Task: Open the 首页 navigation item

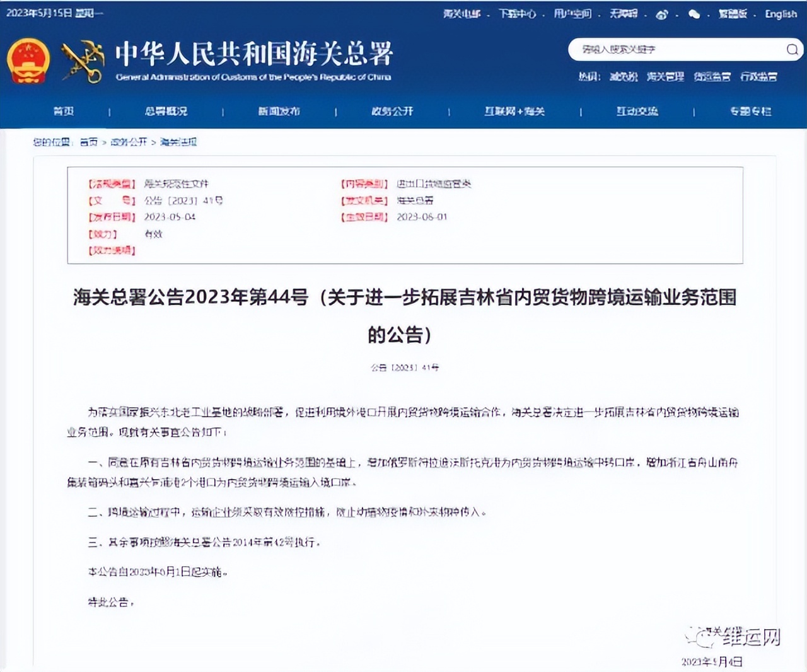Action: (64, 111)
